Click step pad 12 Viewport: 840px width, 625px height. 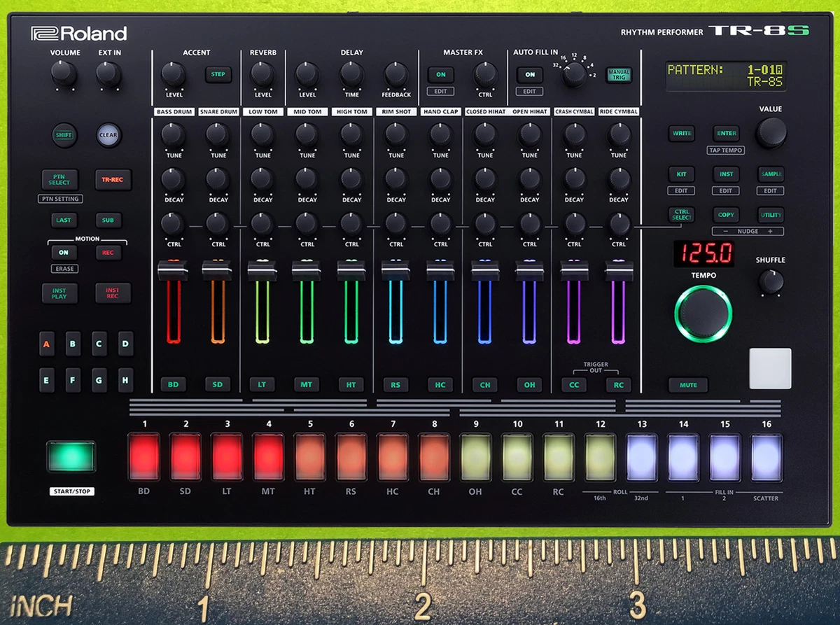tap(601, 456)
